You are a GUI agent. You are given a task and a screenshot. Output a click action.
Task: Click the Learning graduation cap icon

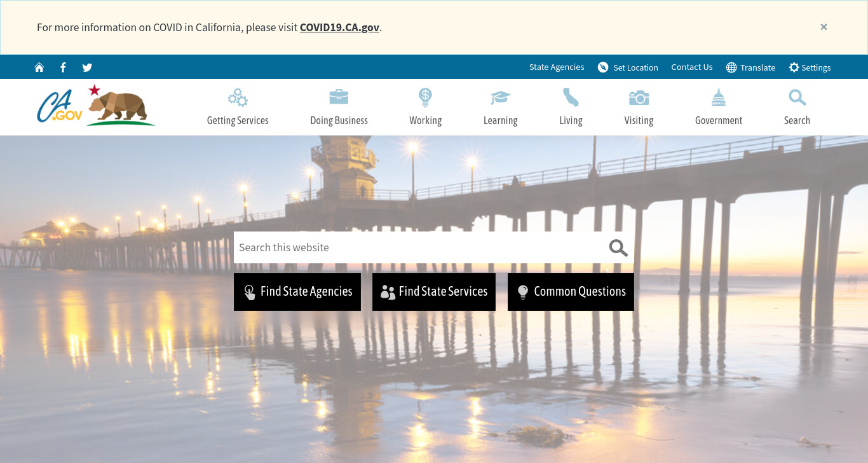tap(500, 97)
